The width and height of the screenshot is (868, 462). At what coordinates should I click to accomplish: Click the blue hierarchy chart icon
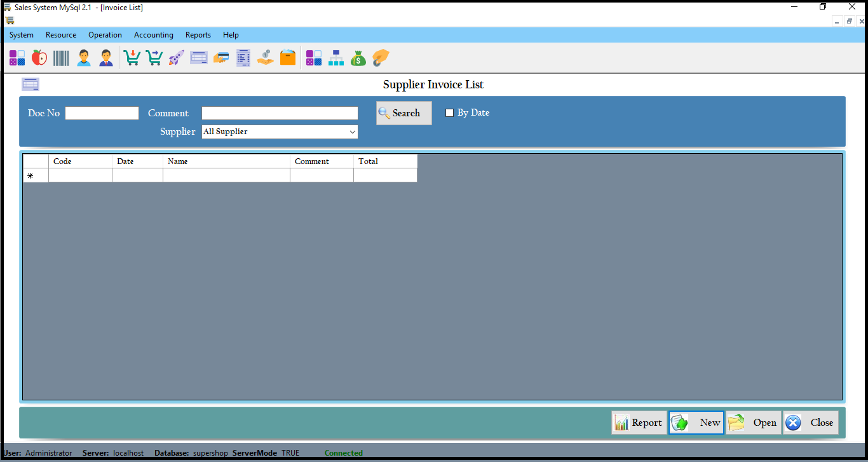336,58
